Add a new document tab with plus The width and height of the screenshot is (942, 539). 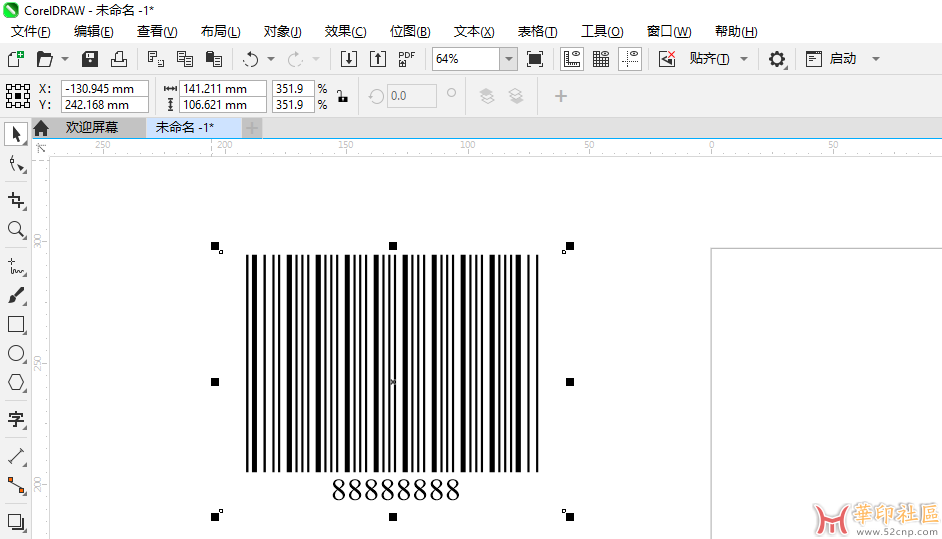[252, 127]
